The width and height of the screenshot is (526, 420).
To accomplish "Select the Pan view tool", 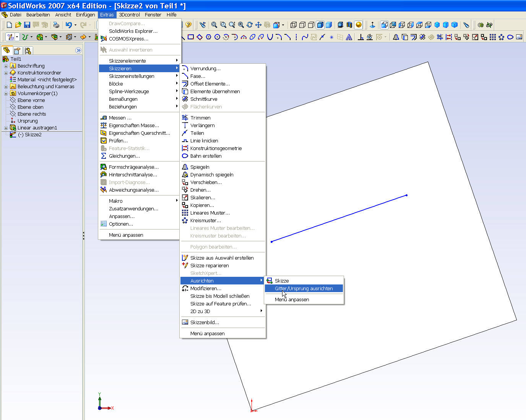I will [258, 25].
